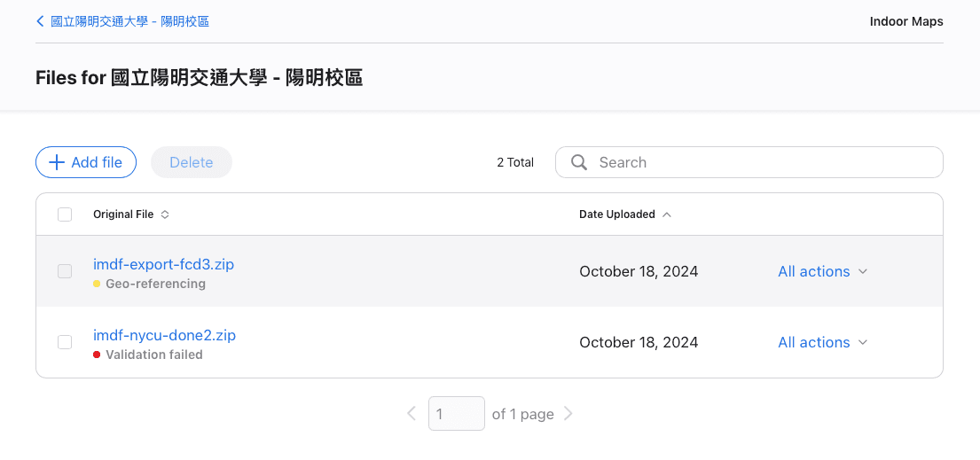Screen dimensions: 980x460
Task: Click the magnifying glass search icon
Action: [579, 162]
